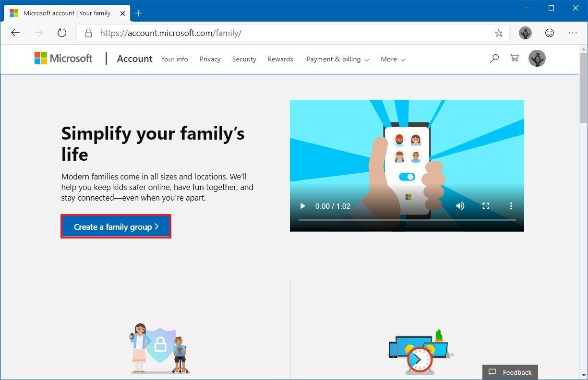Open the Feedback button

(x=510, y=372)
